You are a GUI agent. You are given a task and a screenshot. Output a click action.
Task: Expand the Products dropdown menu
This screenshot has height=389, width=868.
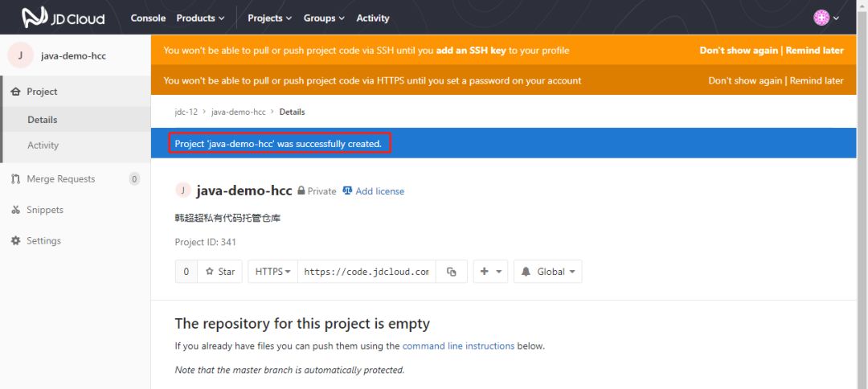pyautogui.click(x=200, y=18)
